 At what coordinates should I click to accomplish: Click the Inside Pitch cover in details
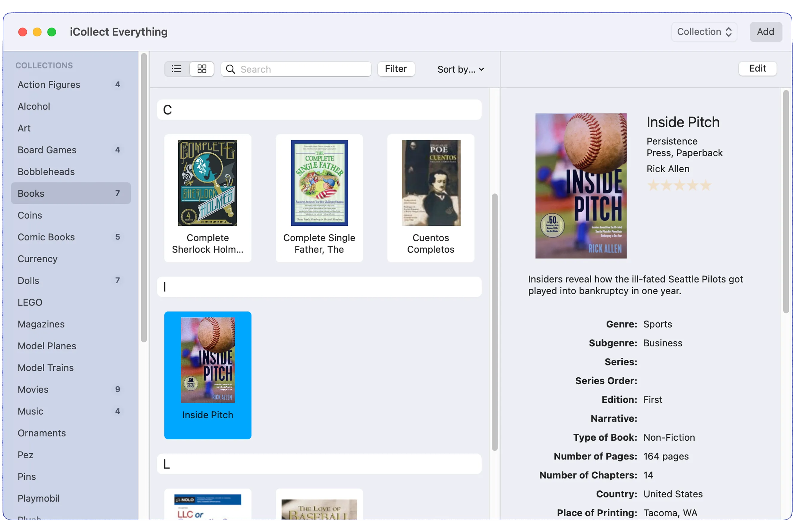coord(581,186)
